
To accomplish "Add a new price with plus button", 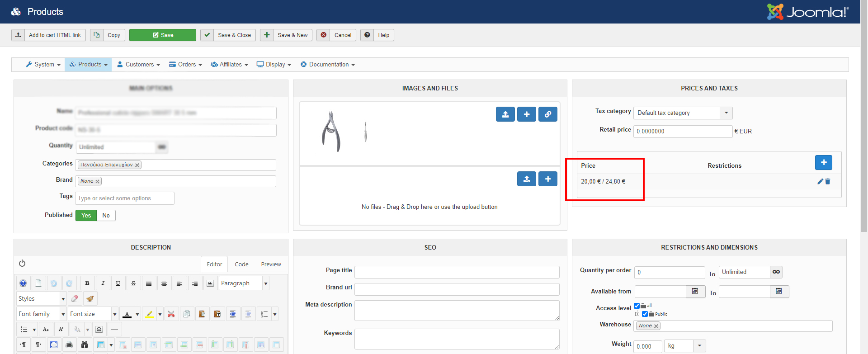I will (824, 162).
